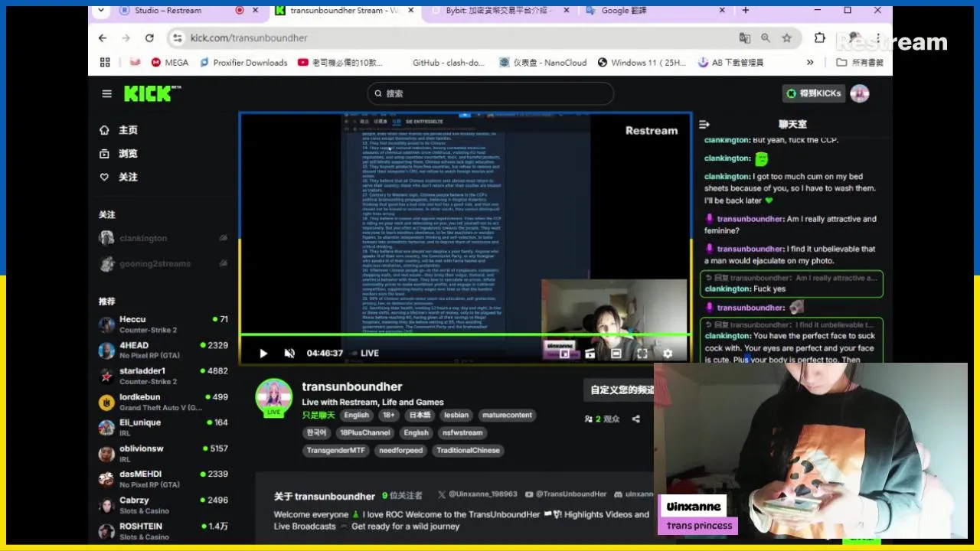980x551 pixels.
Task: Click the translate page icon
Action: pyautogui.click(x=744, y=37)
